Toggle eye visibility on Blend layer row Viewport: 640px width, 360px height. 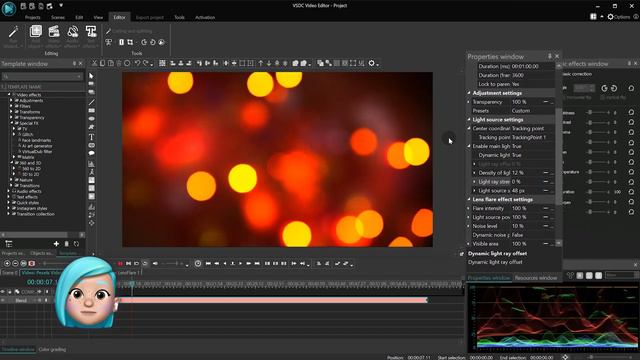coord(3,300)
